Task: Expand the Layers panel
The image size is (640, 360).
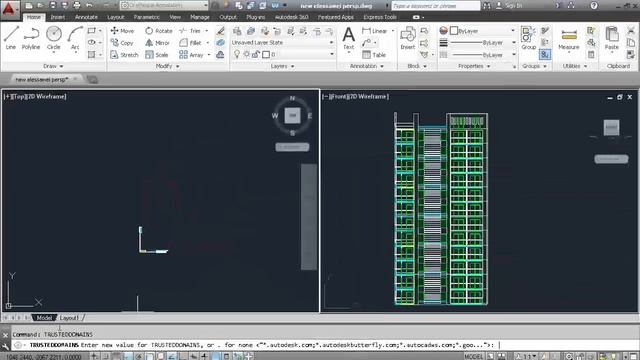Action: click(282, 66)
